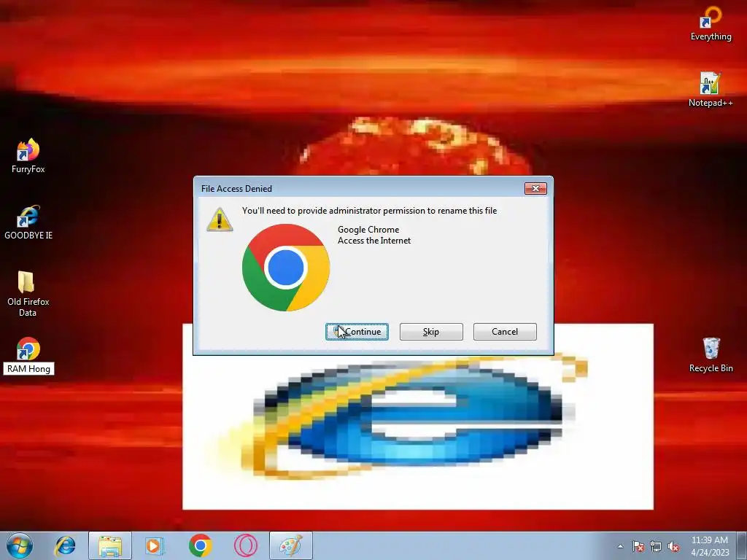Open the Notepad++ desktop shortcut

coord(711,90)
